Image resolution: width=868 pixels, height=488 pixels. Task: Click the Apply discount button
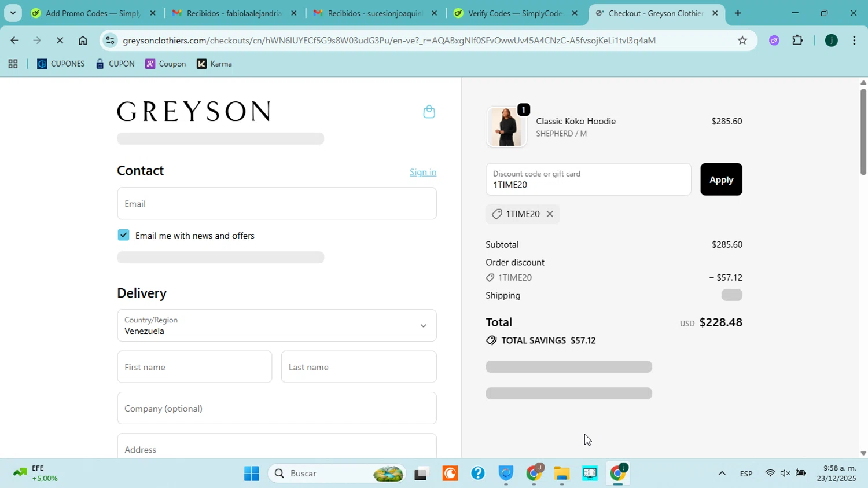pos(721,179)
